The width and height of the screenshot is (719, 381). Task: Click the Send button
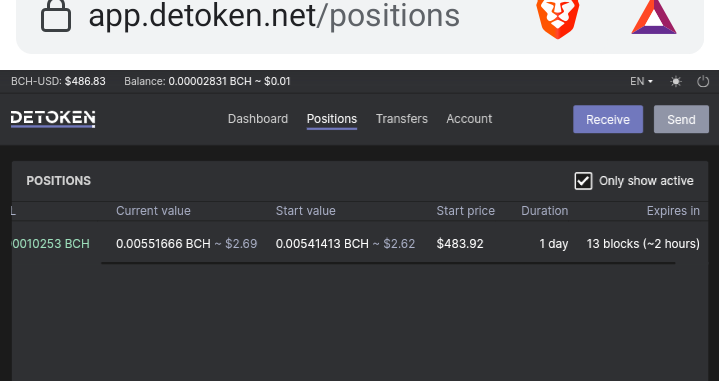click(x=681, y=119)
